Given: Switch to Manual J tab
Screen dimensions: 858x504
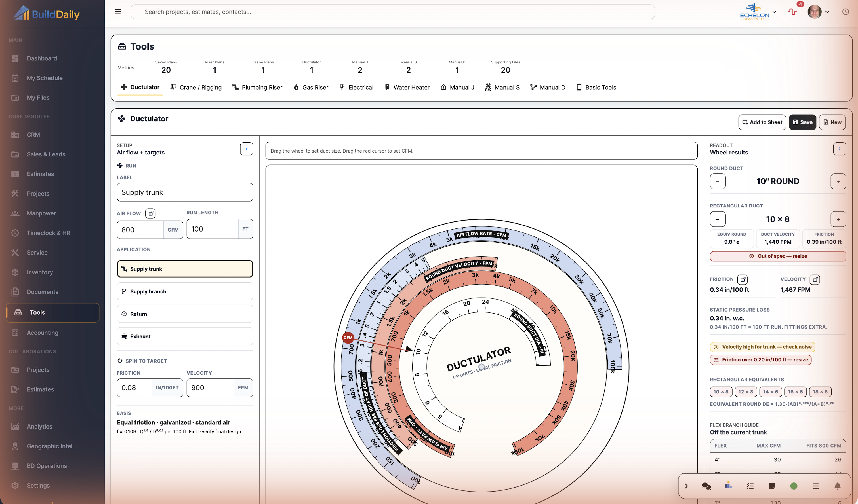Looking at the screenshot, I should click(457, 87).
